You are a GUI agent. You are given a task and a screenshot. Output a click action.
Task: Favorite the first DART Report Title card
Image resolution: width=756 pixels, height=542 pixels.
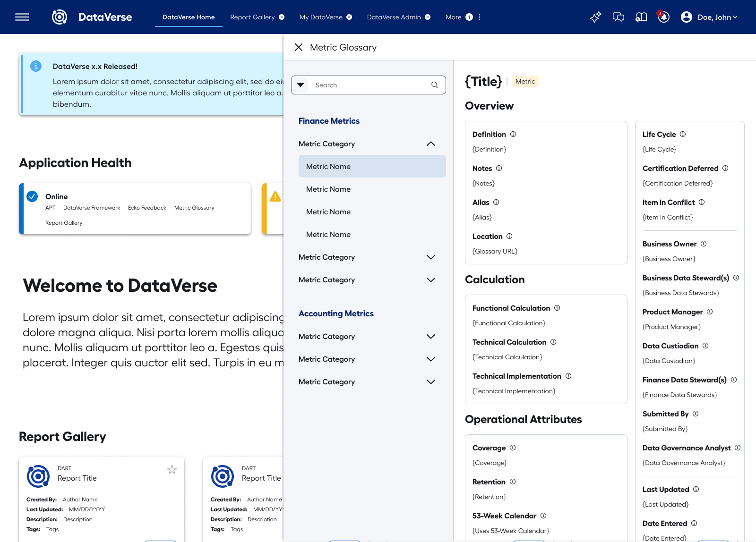(172, 469)
